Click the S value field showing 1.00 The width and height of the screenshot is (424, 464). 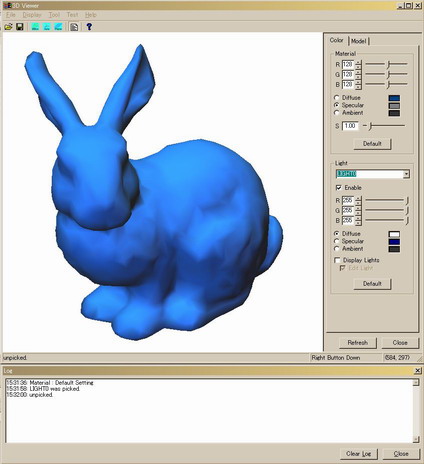[350, 126]
